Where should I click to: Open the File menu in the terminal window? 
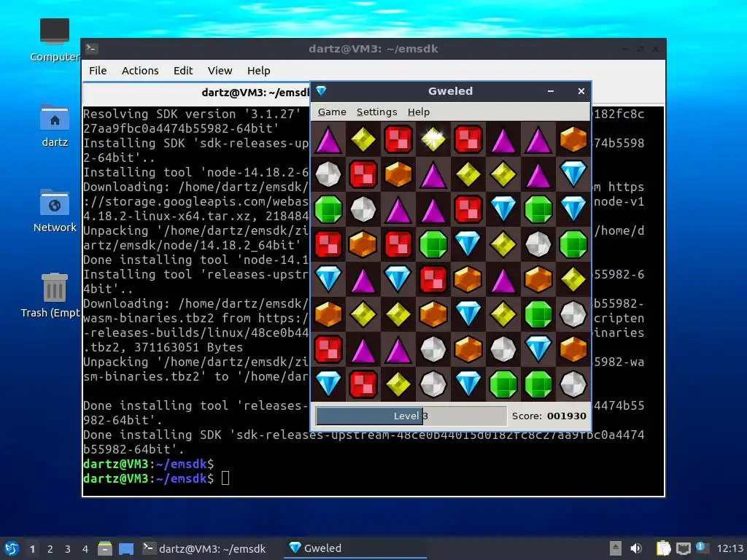98,71
